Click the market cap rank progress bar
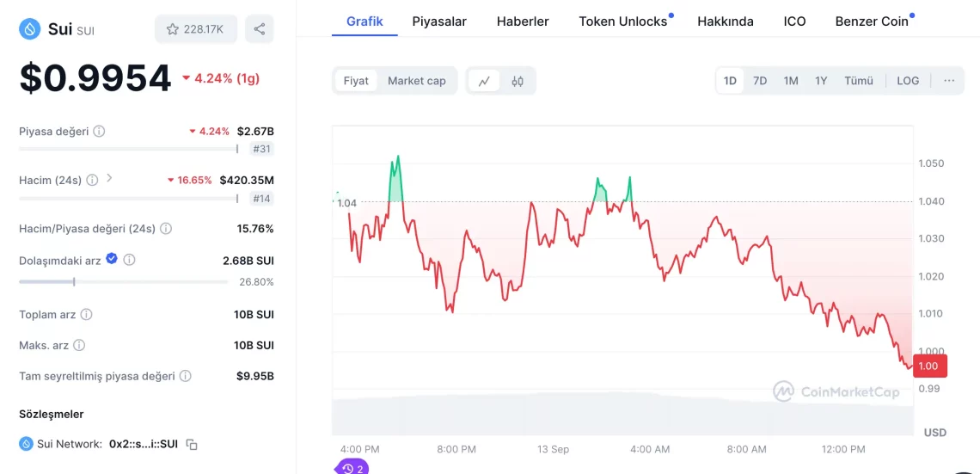Image resolution: width=980 pixels, height=474 pixels. click(129, 149)
